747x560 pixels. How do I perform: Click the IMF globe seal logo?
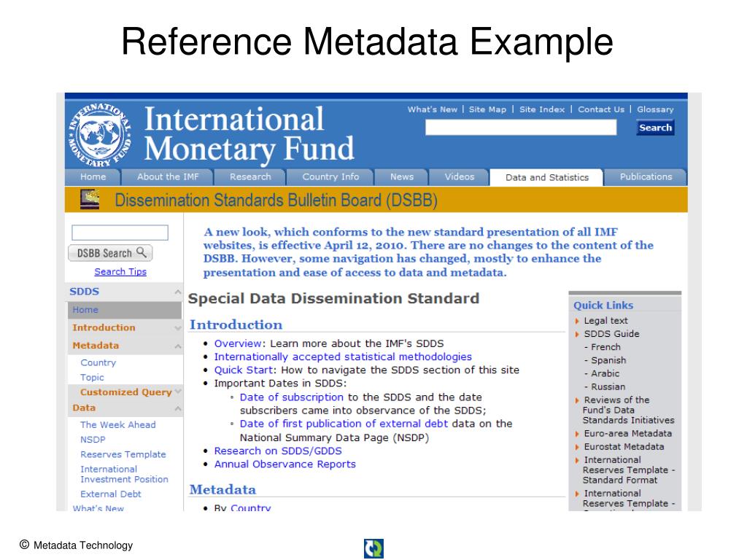[x=99, y=135]
